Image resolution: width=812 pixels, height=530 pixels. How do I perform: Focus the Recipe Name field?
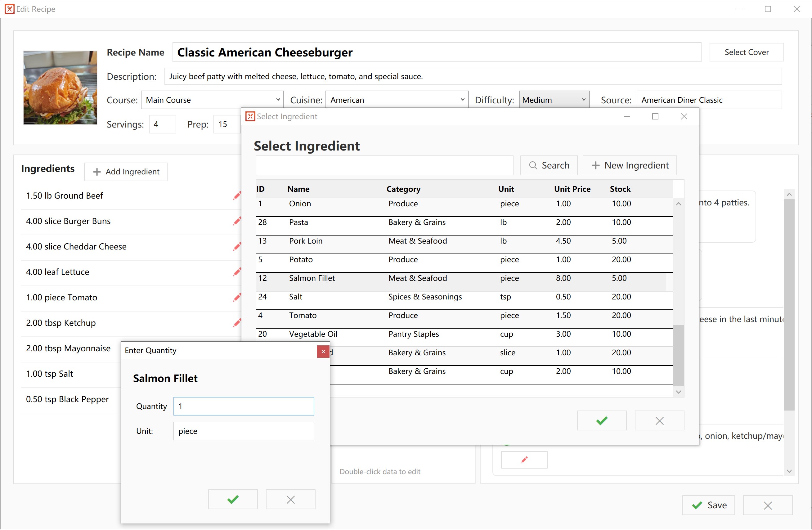437,52
